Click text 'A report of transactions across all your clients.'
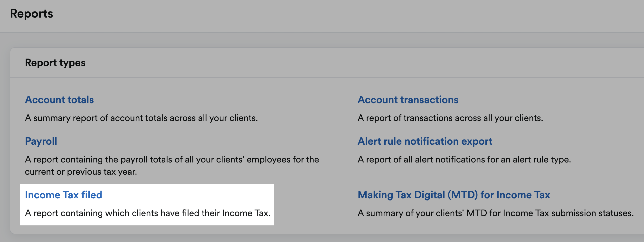644x242 pixels. click(x=450, y=118)
